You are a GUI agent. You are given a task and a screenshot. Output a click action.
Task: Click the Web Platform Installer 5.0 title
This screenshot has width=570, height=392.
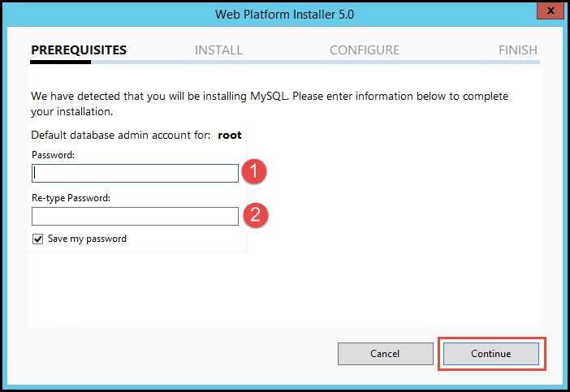point(284,14)
